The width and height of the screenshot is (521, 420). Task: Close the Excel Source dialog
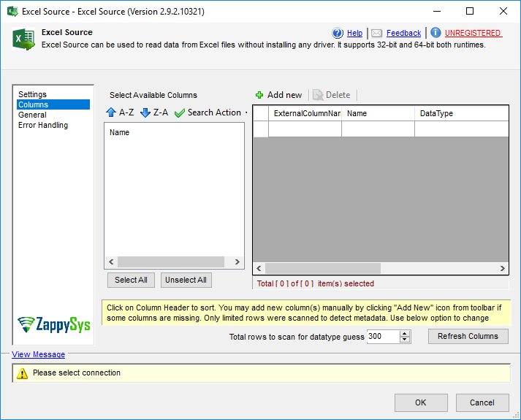click(503, 11)
